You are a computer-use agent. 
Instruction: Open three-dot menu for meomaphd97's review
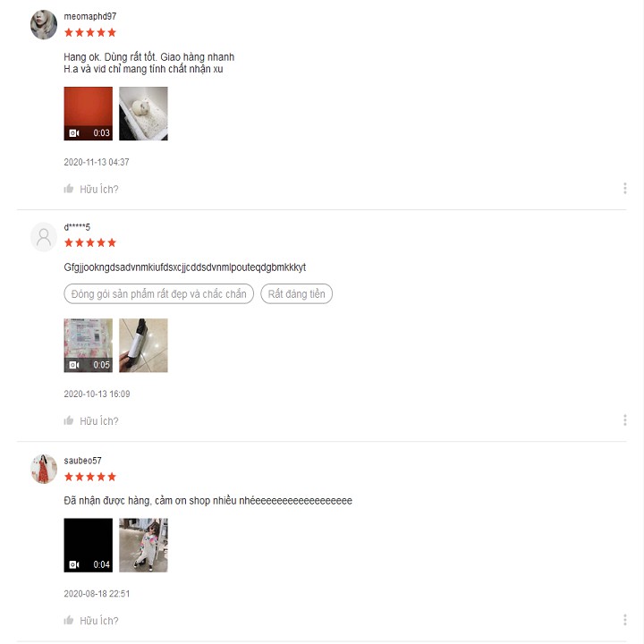pyautogui.click(x=624, y=188)
